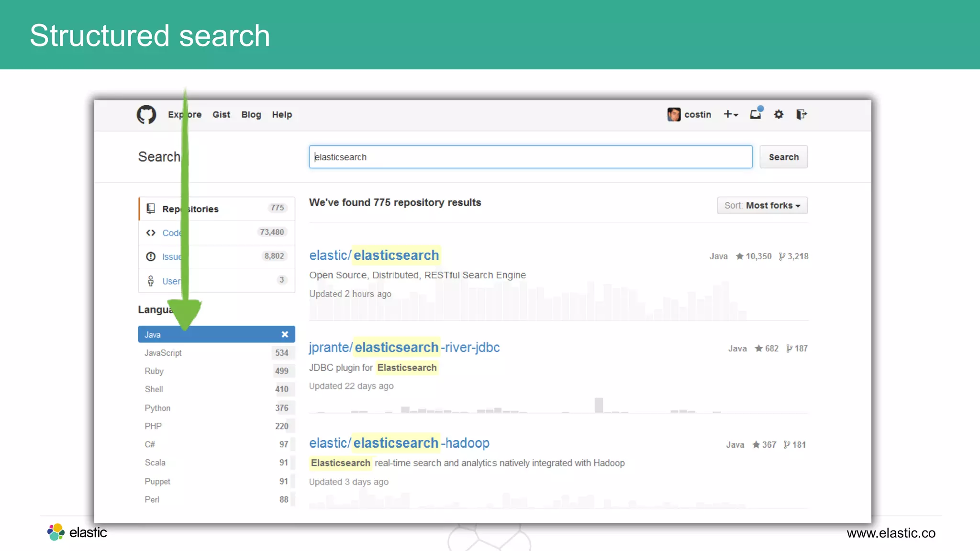Screen dimensions: 980x551
Task: Filter results by Scala language
Action: coord(217,463)
